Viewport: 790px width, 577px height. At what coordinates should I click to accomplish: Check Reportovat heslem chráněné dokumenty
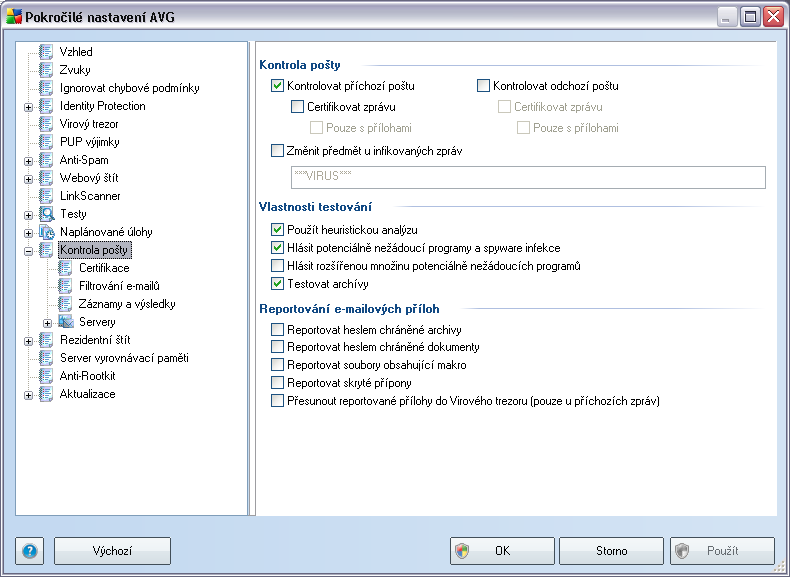click(x=277, y=347)
